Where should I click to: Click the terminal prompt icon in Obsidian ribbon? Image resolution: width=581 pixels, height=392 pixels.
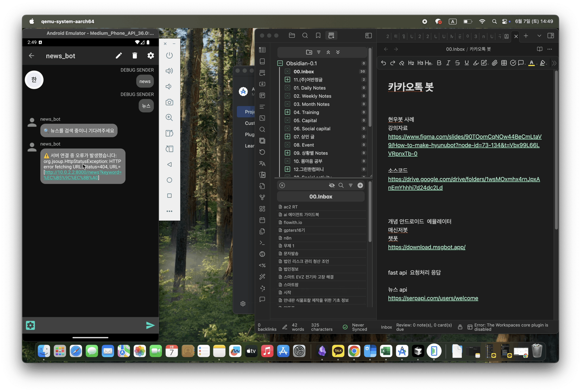pyautogui.click(x=262, y=243)
